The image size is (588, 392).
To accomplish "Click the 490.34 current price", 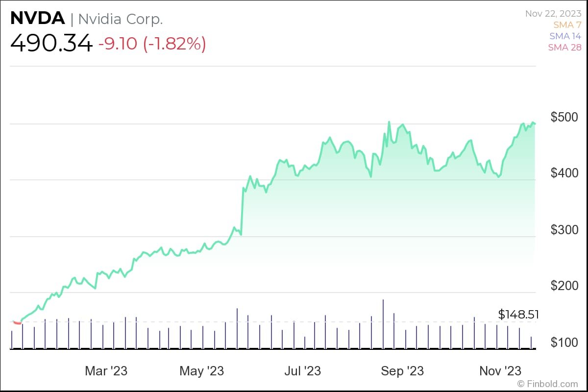I will point(51,44).
